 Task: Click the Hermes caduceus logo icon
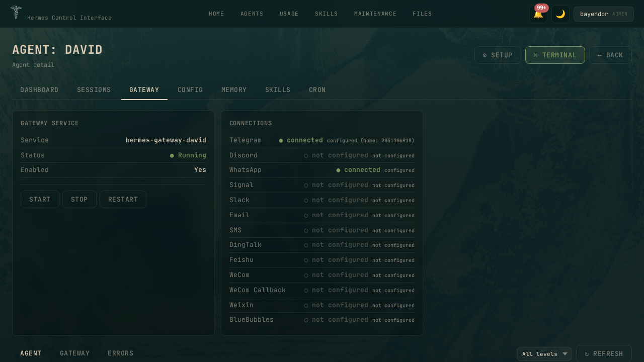point(16,13)
